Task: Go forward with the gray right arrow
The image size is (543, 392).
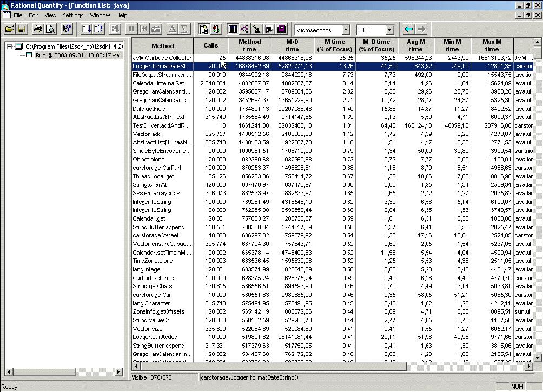Action: tap(421, 29)
